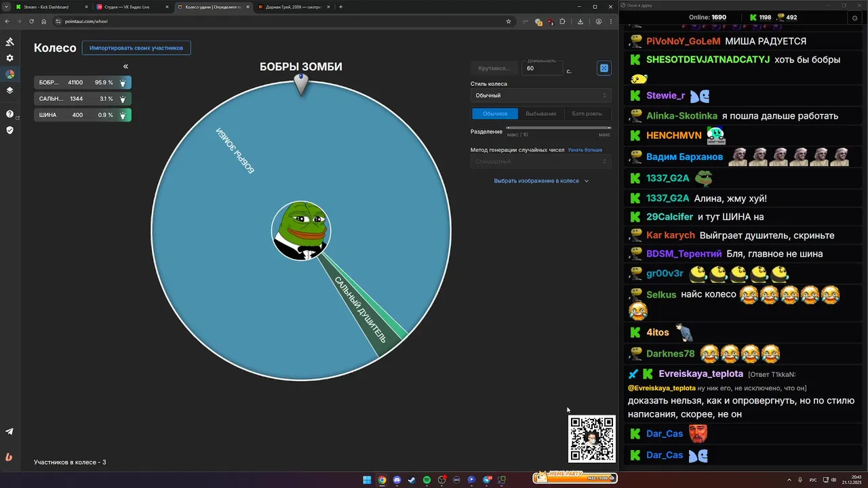This screenshot has width=868, height=488.
Task: Open Chrome from the taskbar
Action: click(x=382, y=480)
